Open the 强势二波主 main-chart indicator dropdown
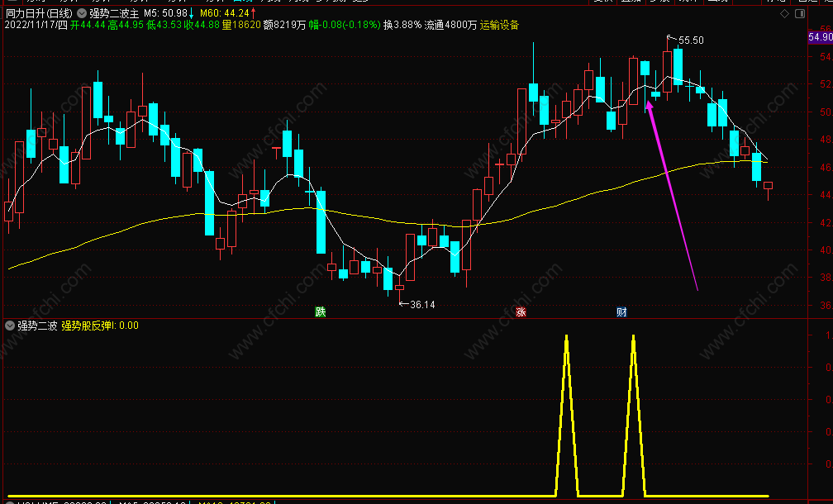 [x=83, y=13]
